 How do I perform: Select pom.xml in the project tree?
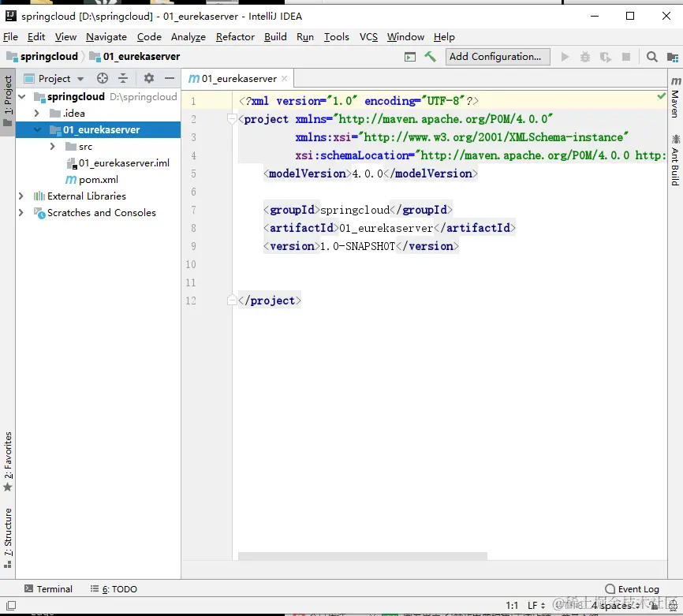coord(98,180)
